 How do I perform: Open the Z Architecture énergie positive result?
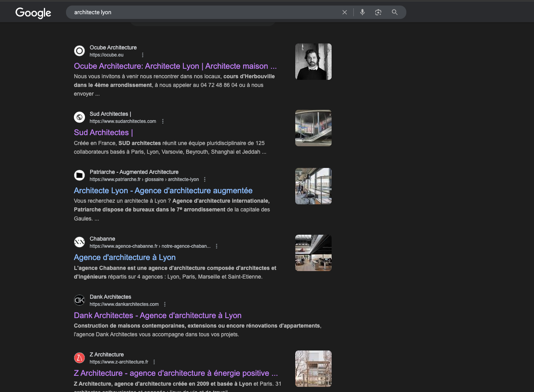[x=176, y=373]
